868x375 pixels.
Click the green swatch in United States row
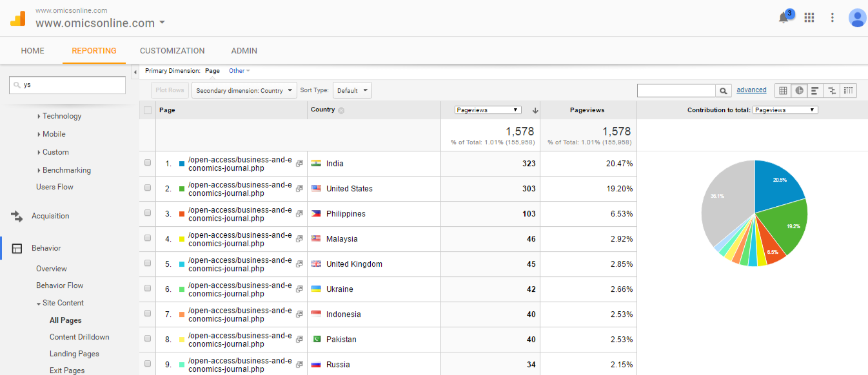[x=182, y=189]
